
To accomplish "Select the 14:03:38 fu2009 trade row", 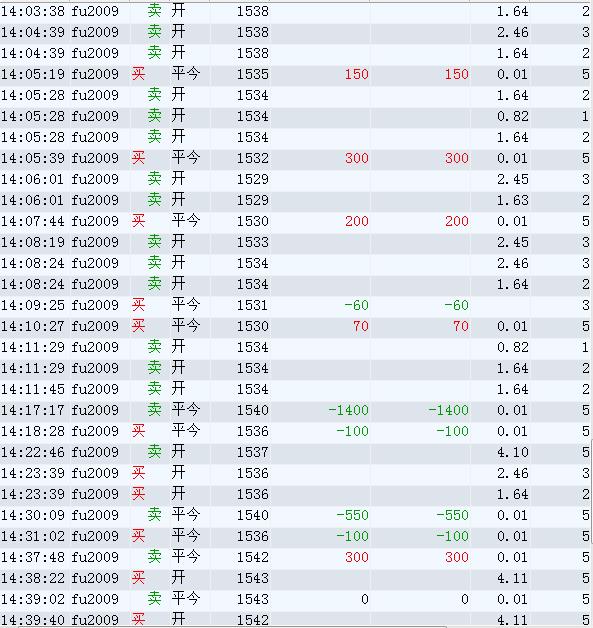I will point(296,11).
